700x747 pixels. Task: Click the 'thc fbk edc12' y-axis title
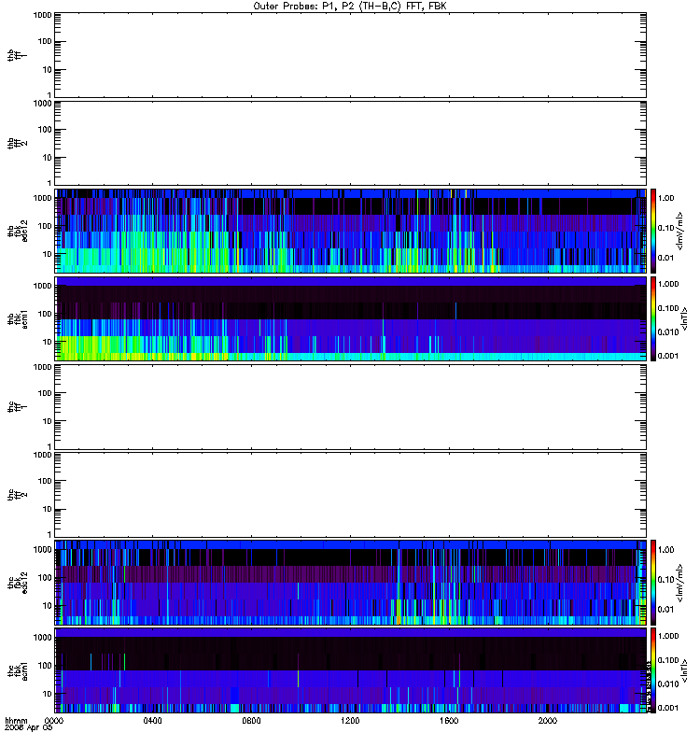[x=17, y=583]
